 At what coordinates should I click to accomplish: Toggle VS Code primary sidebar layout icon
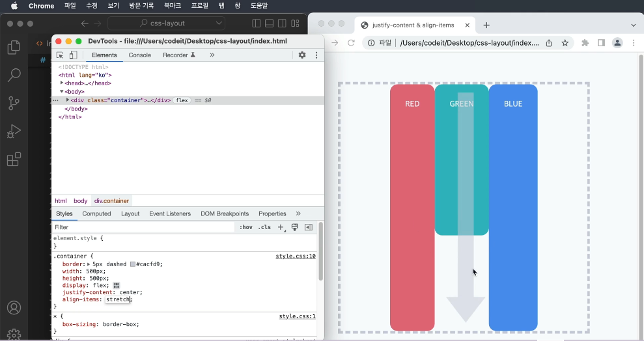click(x=257, y=23)
